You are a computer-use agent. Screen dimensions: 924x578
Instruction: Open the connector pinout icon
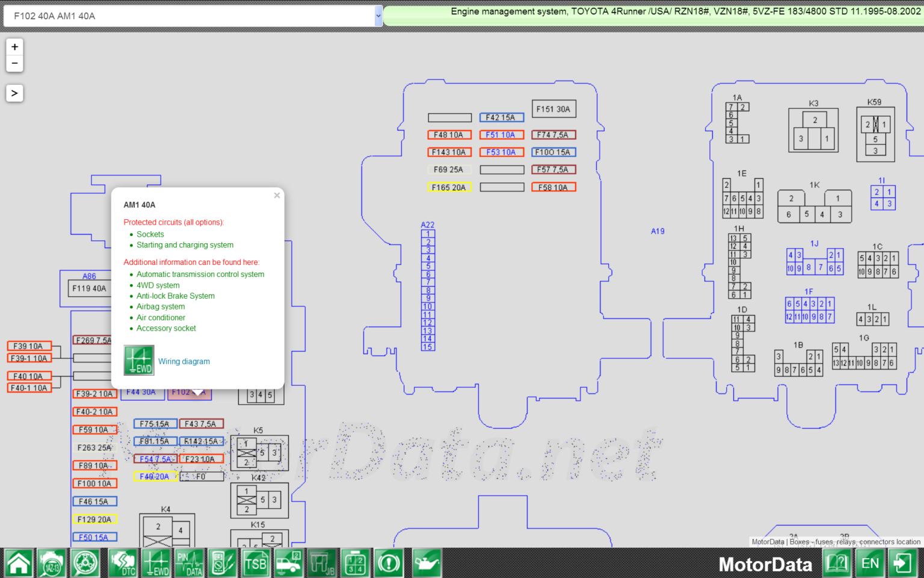pos(356,564)
